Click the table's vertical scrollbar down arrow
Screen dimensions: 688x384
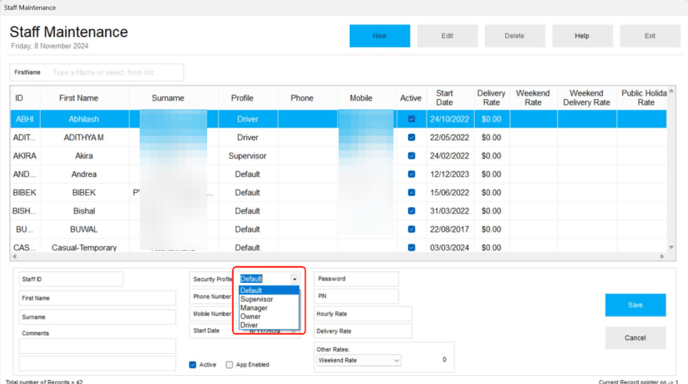[x=671, y=248]
